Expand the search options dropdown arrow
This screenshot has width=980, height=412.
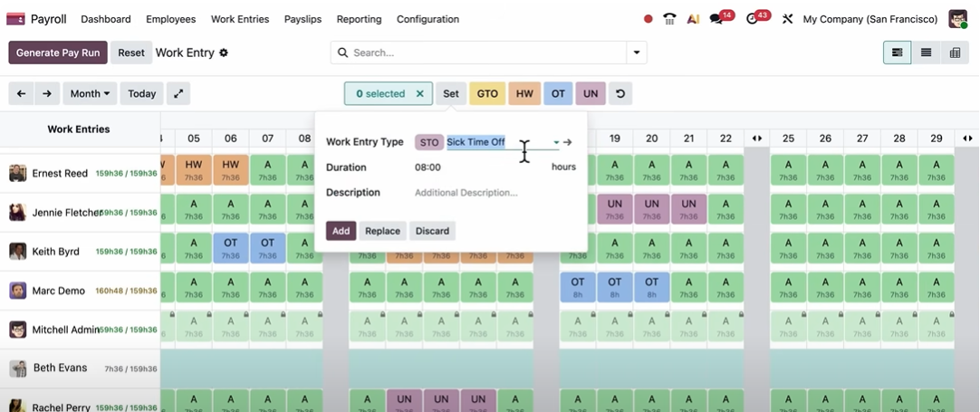(x=637, y=53)
